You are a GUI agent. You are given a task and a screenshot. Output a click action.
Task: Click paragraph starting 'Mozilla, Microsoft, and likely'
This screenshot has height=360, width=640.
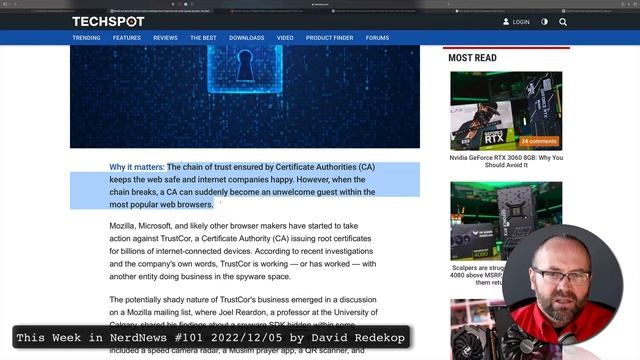click(242, 251)
